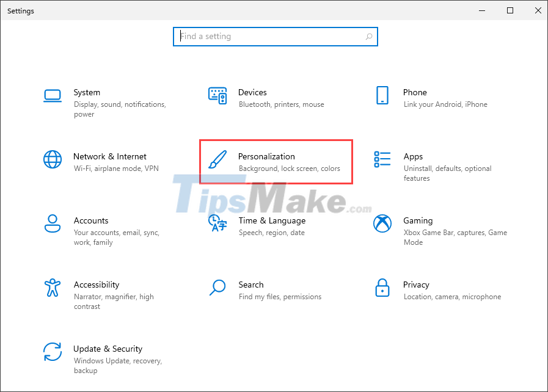This screenshot has height=392, width=548.
Task: Click the Search magnifier category icon
Action: coord(217,288)
